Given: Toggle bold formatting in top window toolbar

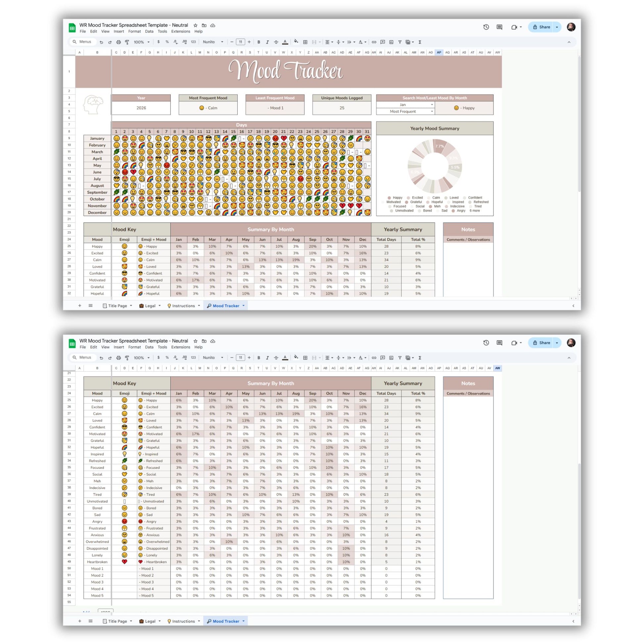Looking at the screenshot, I should tap(259, 42).
